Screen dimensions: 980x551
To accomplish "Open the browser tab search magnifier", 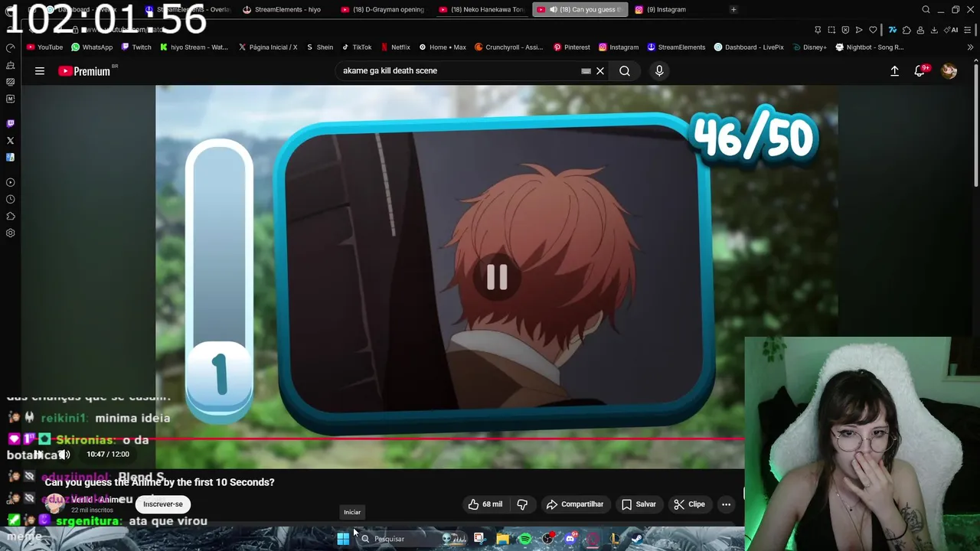I will (x=926, y=9).
